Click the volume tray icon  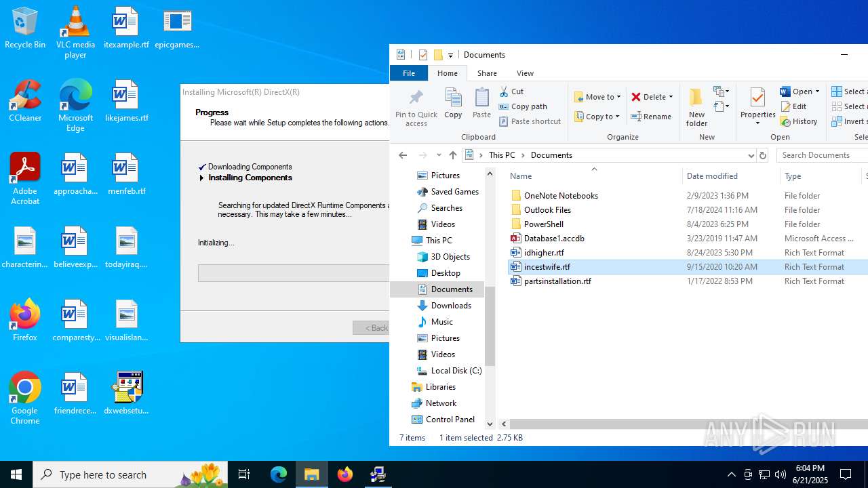tap(781, 474)
